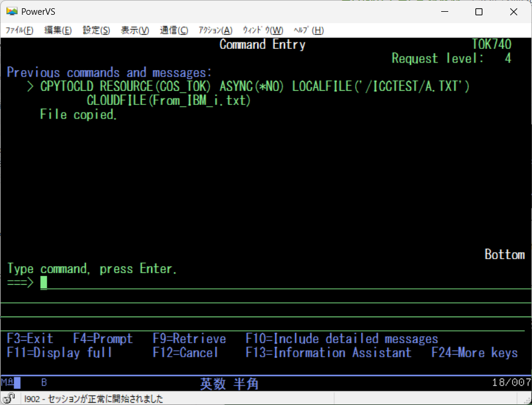Click F12=Cancel function key label
This screenshot has height=405, width=532.
click(185, 353)
